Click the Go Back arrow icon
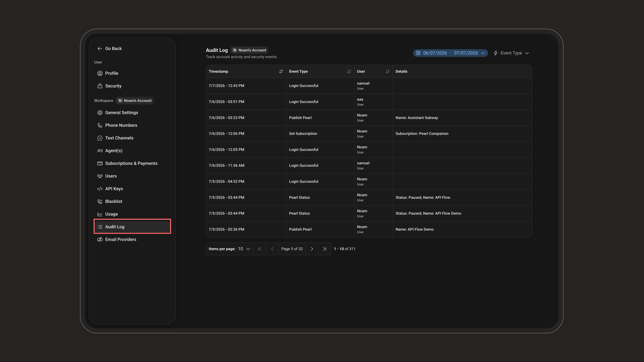This screenshot has width=644, height=362. click(100, 49)
